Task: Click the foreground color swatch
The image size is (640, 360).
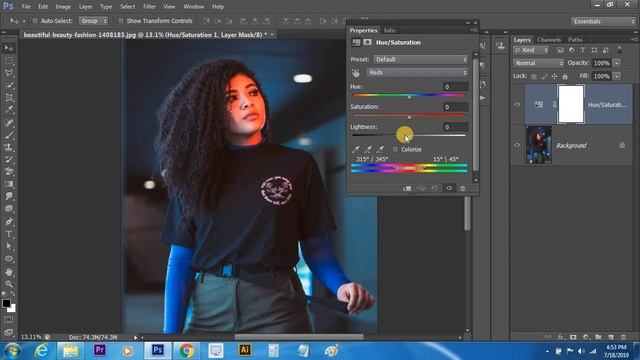Action: [x=6, y=303]
